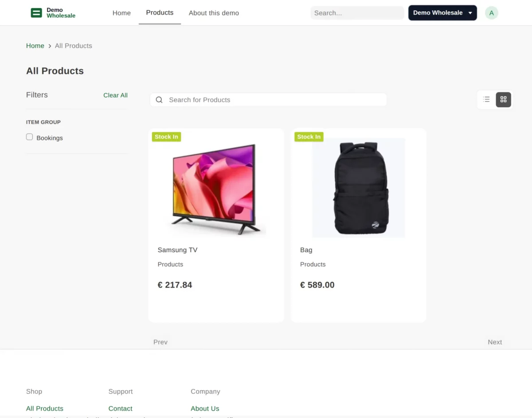The image size is (532, 418).
Task: Click the € 217.84 price
Action: [175, 285]
